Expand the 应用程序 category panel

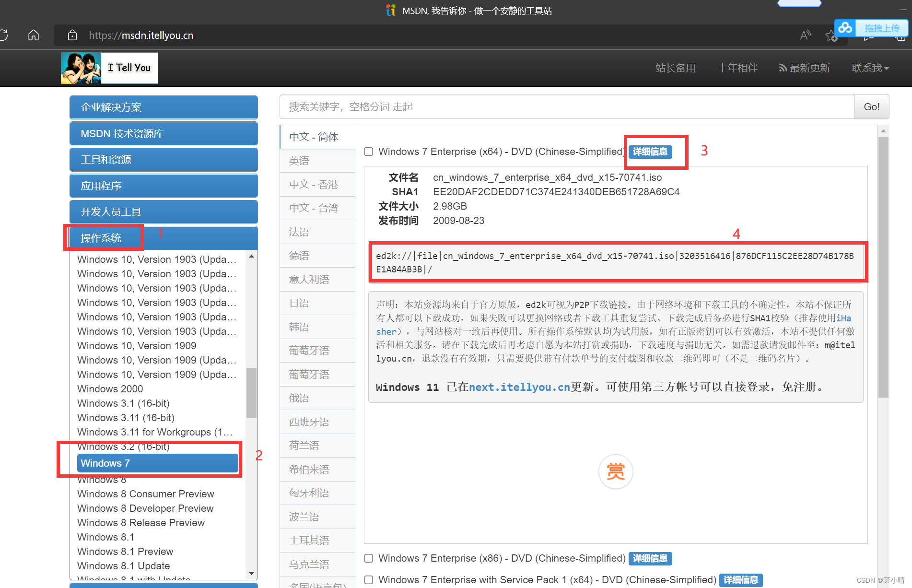(x=164, y=186)
